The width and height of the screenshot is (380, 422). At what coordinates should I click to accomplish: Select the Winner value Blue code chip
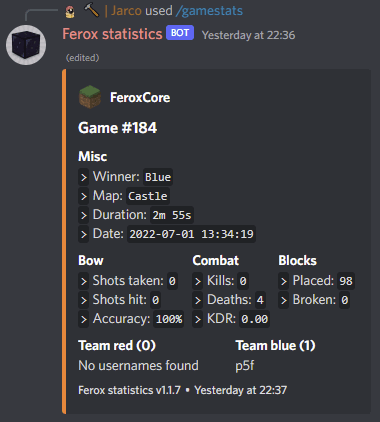(x=158, y=177)
